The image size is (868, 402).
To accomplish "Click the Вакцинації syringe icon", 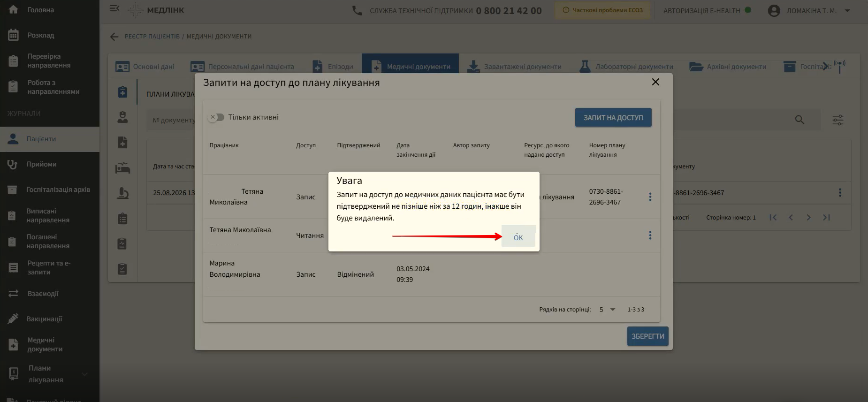I will tap(13, 319).
